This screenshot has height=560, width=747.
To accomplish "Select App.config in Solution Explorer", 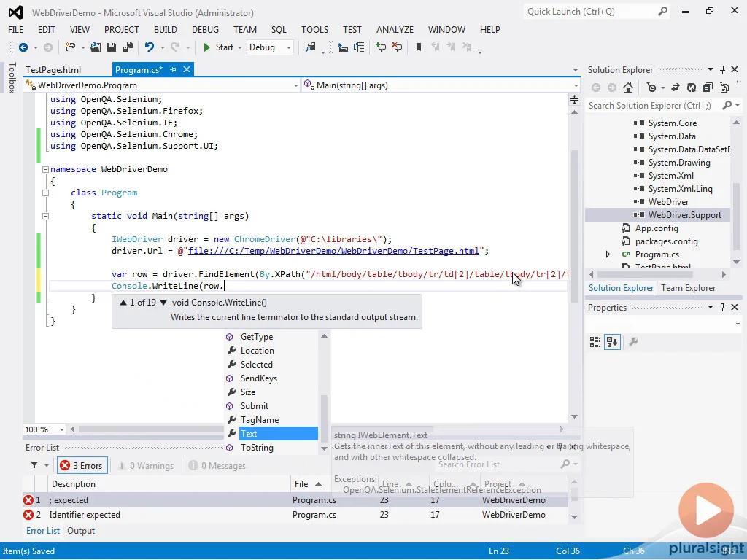I will coord(656,228).
